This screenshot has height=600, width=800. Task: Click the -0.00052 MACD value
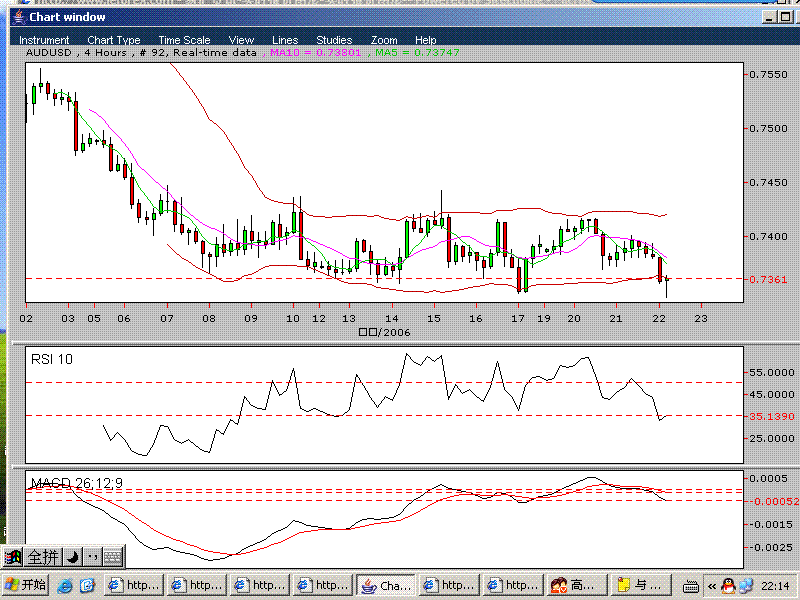pos(772,502)
